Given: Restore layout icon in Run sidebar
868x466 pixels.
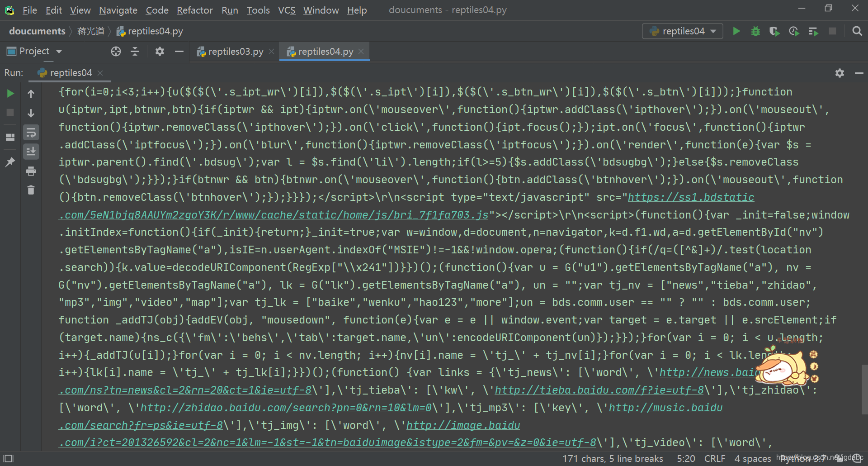Looking at the screenshot, I should 10,137.
